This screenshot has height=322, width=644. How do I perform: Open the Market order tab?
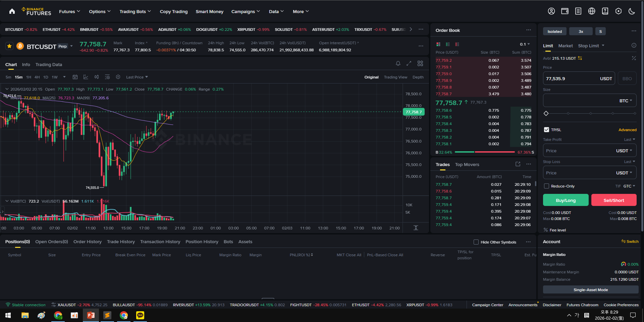565,46
